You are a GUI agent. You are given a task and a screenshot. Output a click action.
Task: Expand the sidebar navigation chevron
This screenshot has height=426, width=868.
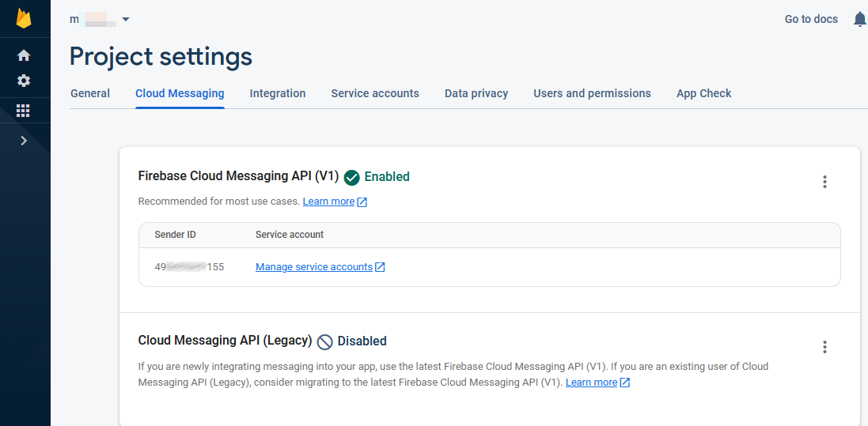pyautogui.click(x=24, y=141)
